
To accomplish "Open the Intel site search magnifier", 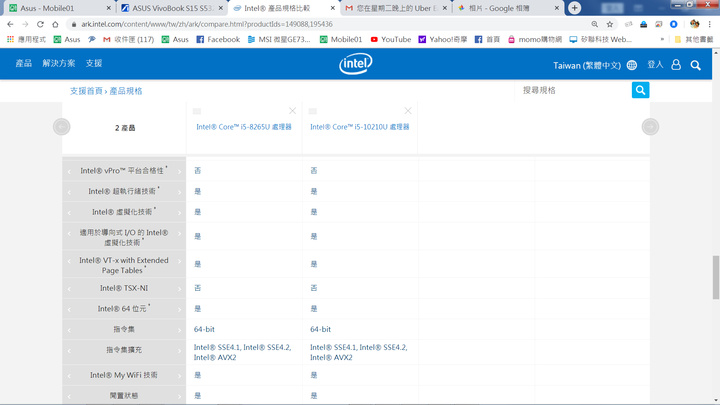I will pyautogui.click(x=696, y=65).
